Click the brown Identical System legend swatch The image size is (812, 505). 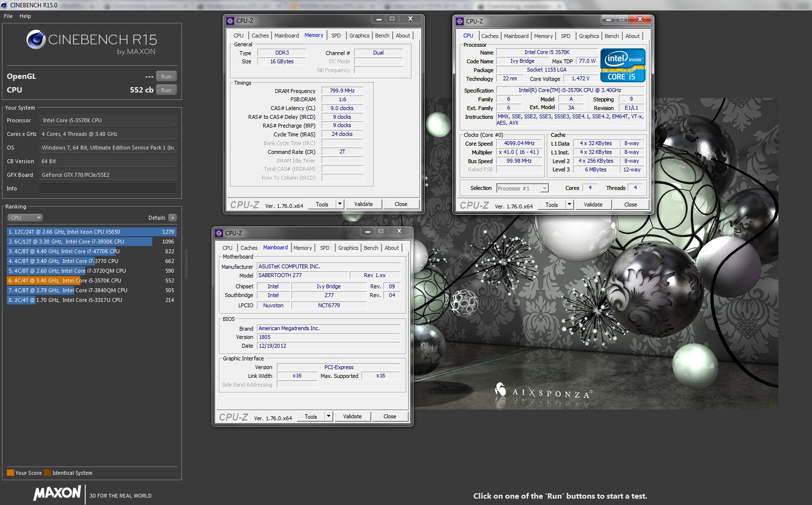tap(47, 473)
